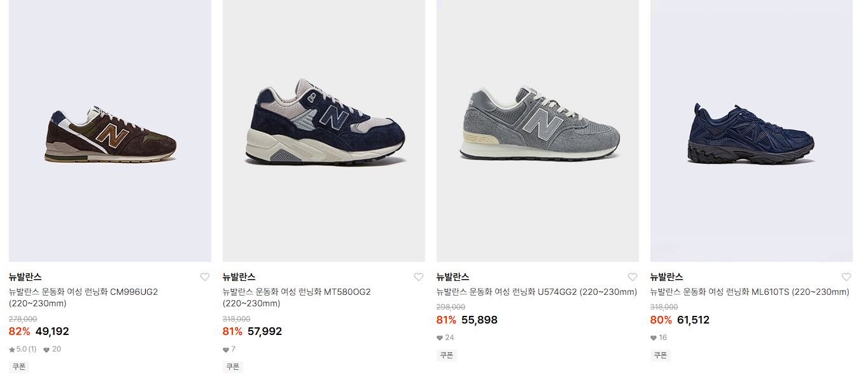
Task: Toggle wishlist heart for U574GG2 shoe
Action: (x=633, y=277)
